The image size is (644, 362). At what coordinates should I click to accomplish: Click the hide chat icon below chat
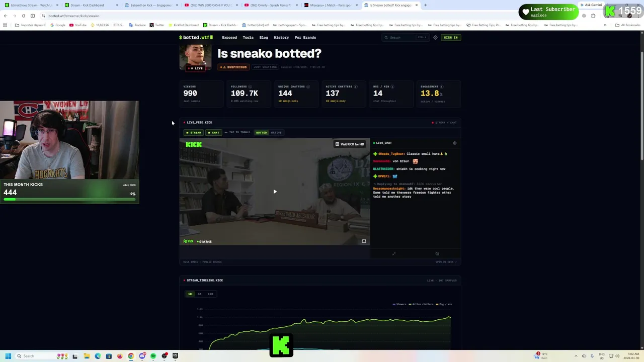click(437, 253)
